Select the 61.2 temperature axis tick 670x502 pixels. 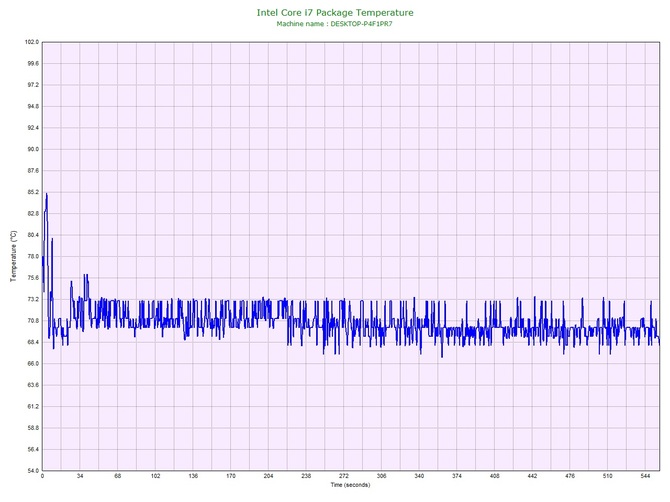(x=33, y=406)
